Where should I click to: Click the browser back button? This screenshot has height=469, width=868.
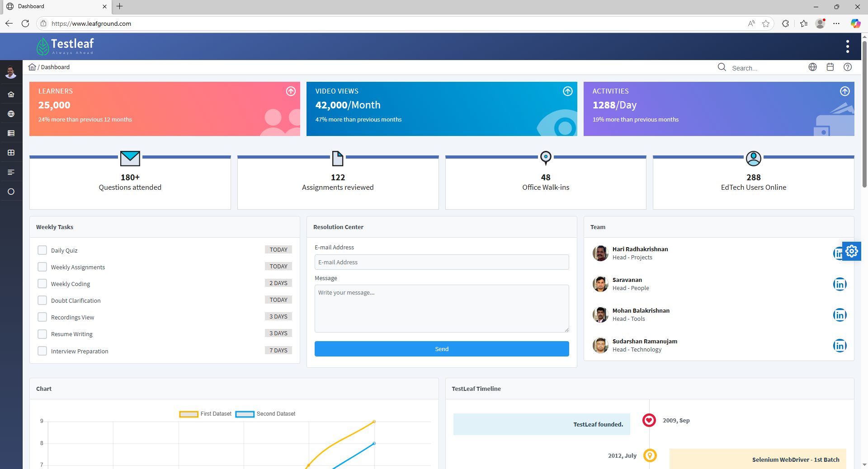(9, 23)
